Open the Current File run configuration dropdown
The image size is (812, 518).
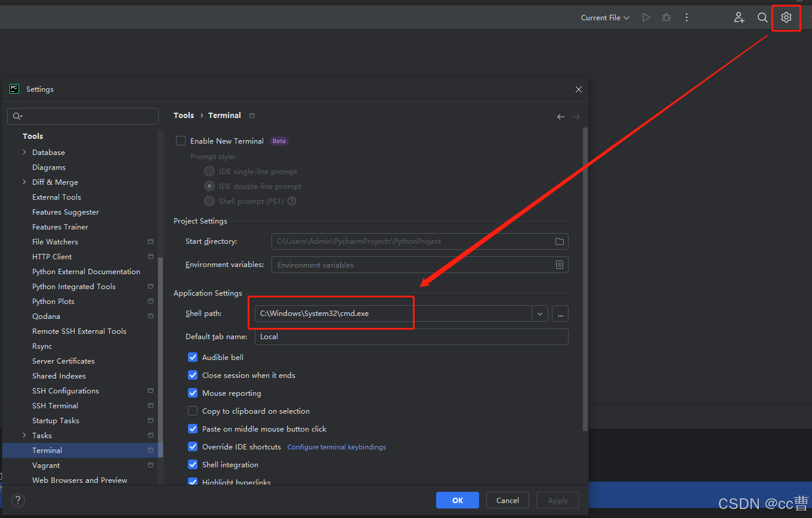(604, 17)
